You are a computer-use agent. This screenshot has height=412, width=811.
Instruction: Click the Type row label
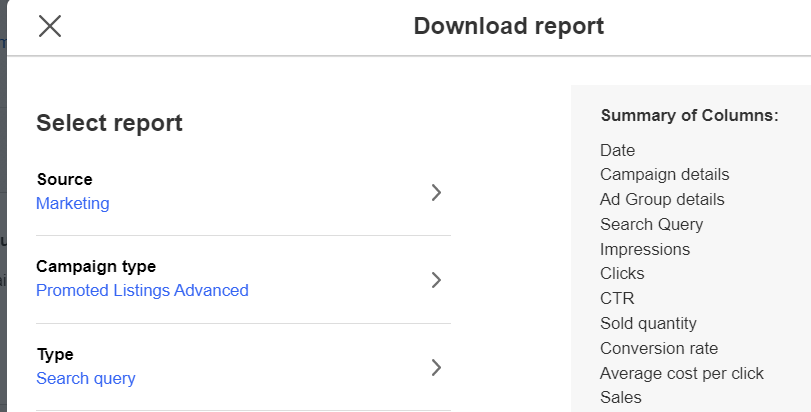click(55, 354)
